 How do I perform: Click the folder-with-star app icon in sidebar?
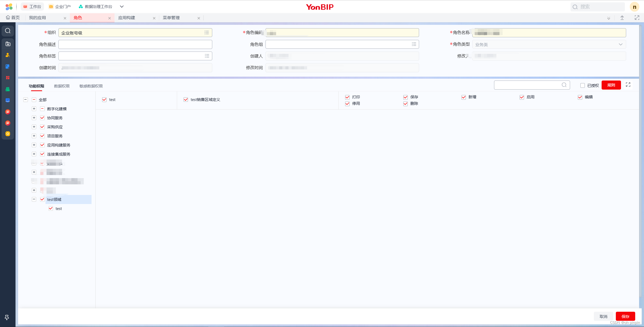(7, 44)
